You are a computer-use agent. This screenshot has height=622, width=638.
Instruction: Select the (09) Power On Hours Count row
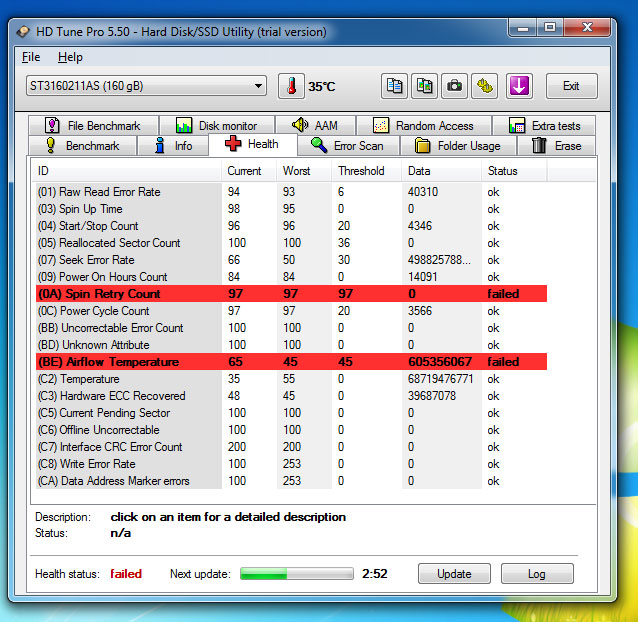[291, 277]
